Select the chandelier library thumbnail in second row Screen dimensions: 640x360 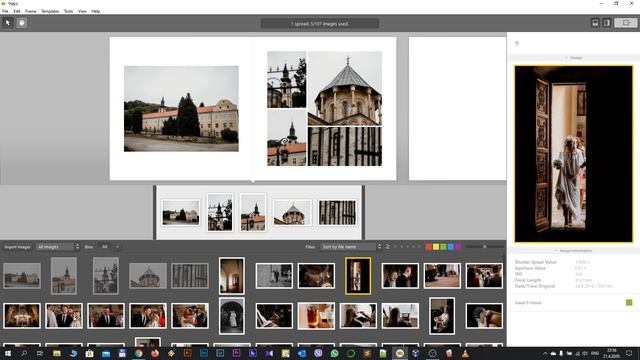coord(22,316)
